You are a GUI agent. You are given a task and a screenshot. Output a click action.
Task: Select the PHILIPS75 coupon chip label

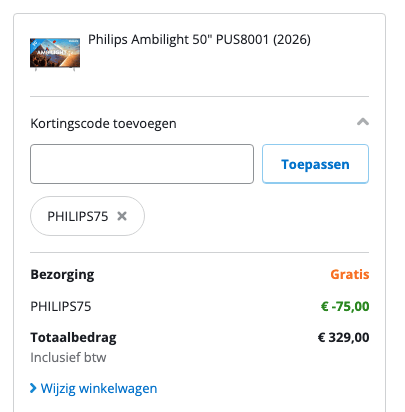78,216
